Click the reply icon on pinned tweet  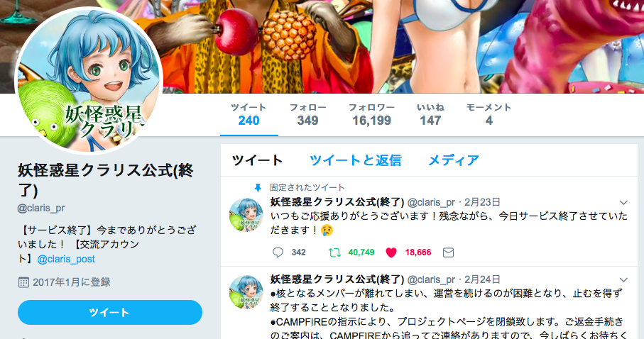pyautogui.click(x=278, y=252)
